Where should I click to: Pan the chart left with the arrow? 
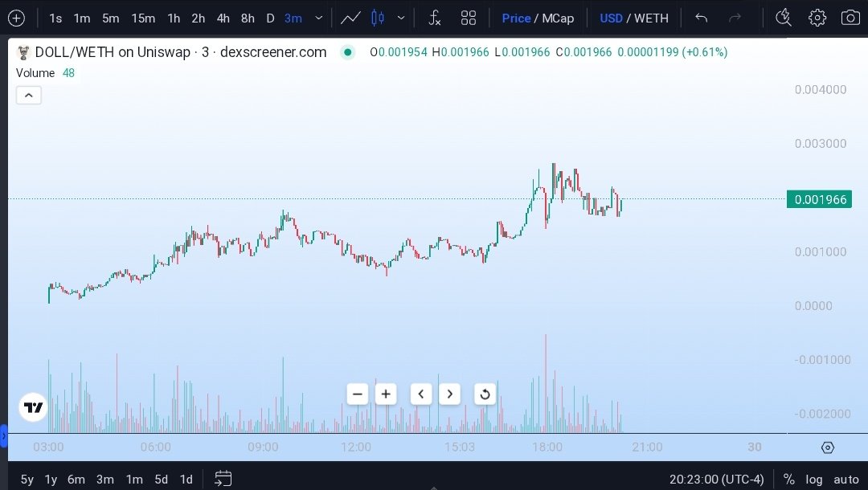click(421, 394)
